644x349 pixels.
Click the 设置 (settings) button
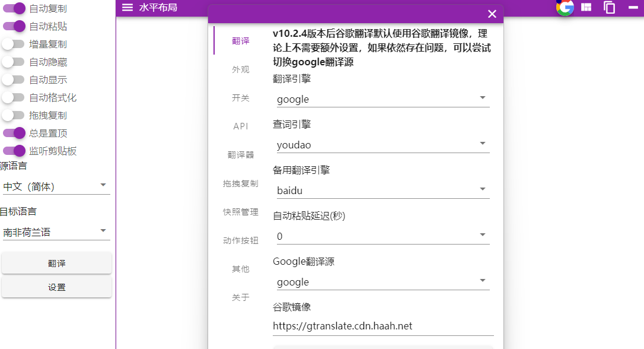56,287
